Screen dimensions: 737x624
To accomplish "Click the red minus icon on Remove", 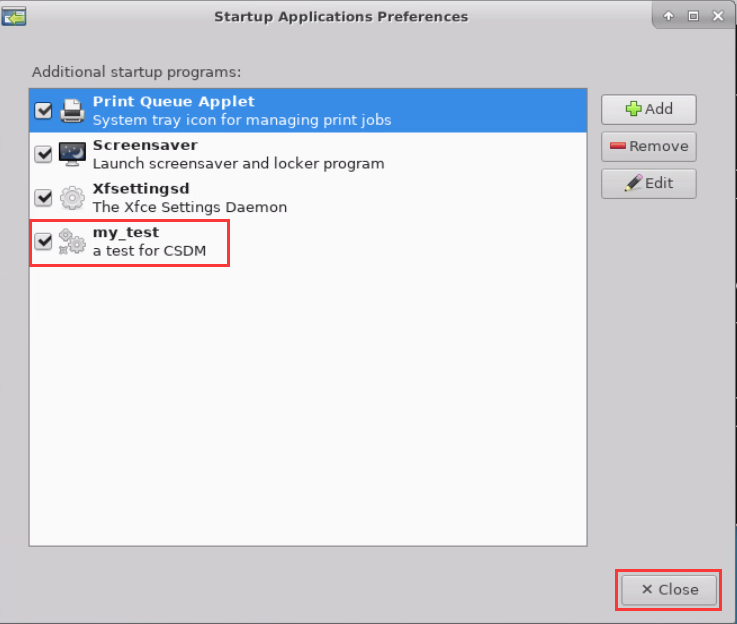I will tap(618, 146).
